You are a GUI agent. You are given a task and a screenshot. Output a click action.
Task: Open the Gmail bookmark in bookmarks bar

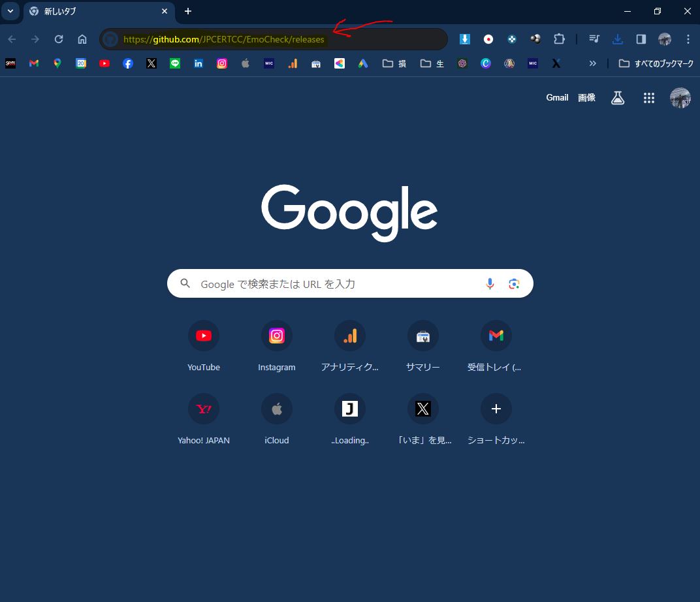(34, 63)
